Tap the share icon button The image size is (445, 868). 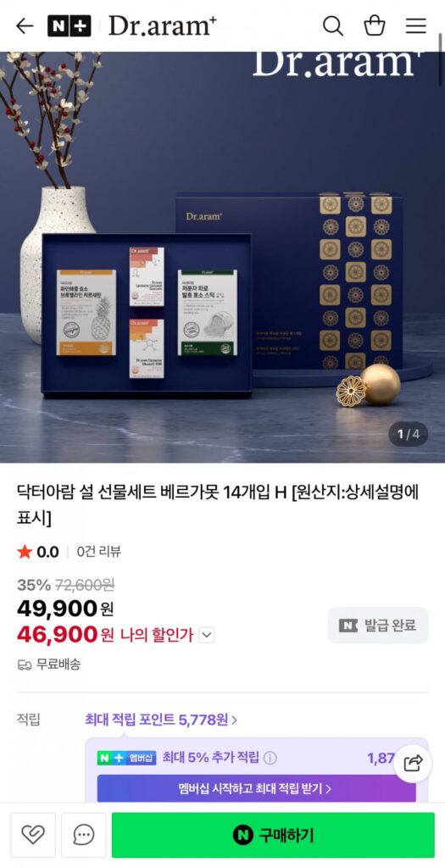tap(413, 764)
